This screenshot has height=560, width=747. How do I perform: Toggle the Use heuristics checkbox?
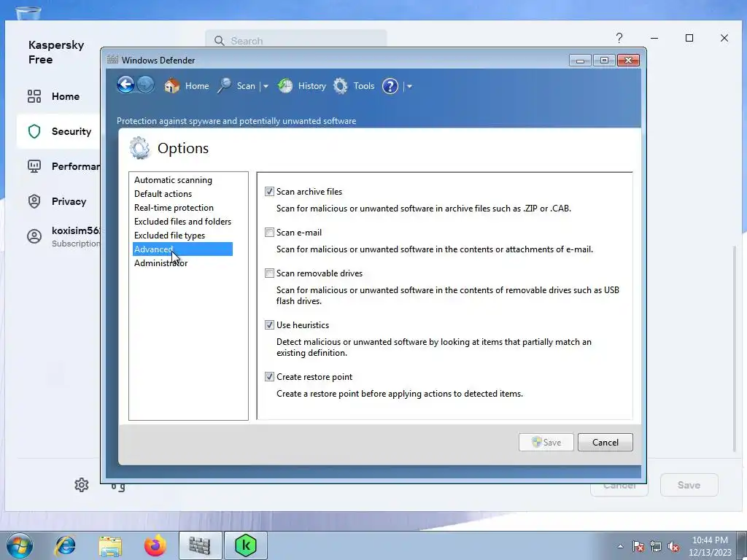pyautogui.click(x=270, y=324)
